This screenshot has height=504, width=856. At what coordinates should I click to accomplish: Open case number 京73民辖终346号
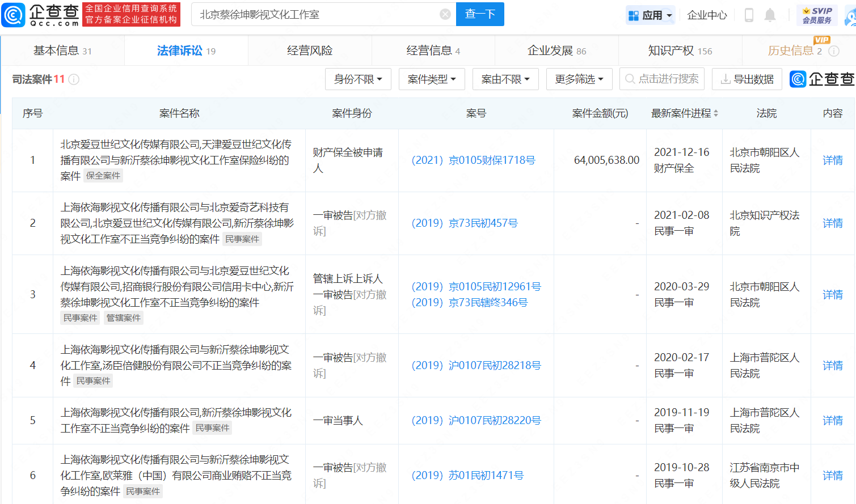(x=469, y=303)
